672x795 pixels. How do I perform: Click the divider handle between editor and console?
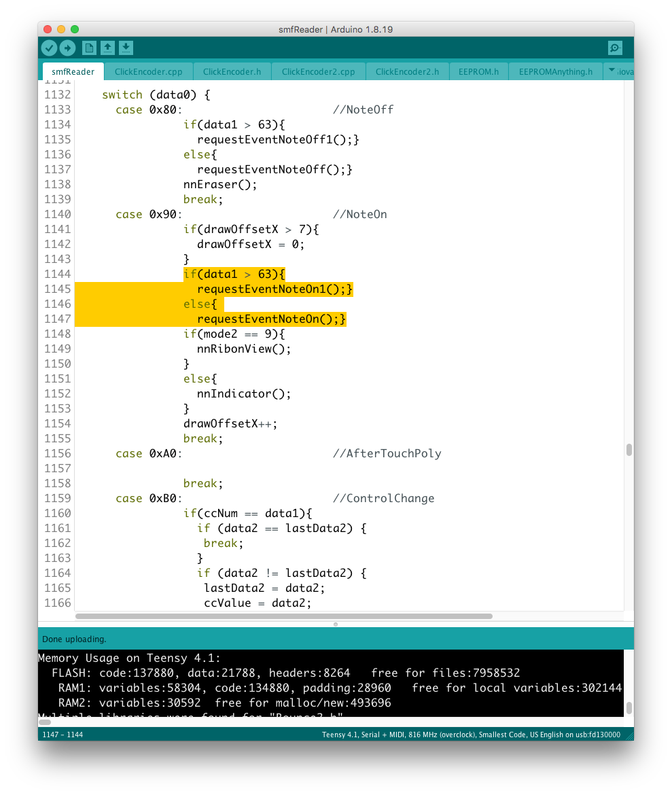(336, 624)
